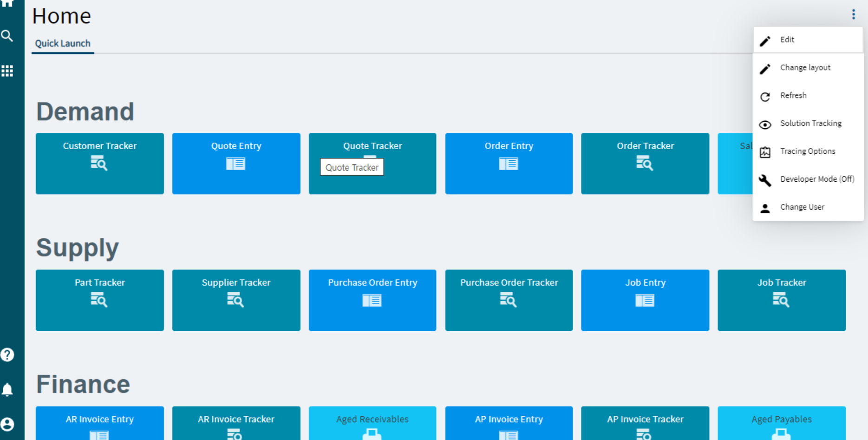Open the Quote Entry tile
Viewport: 868px width, 440px height.
click(236, 164)
